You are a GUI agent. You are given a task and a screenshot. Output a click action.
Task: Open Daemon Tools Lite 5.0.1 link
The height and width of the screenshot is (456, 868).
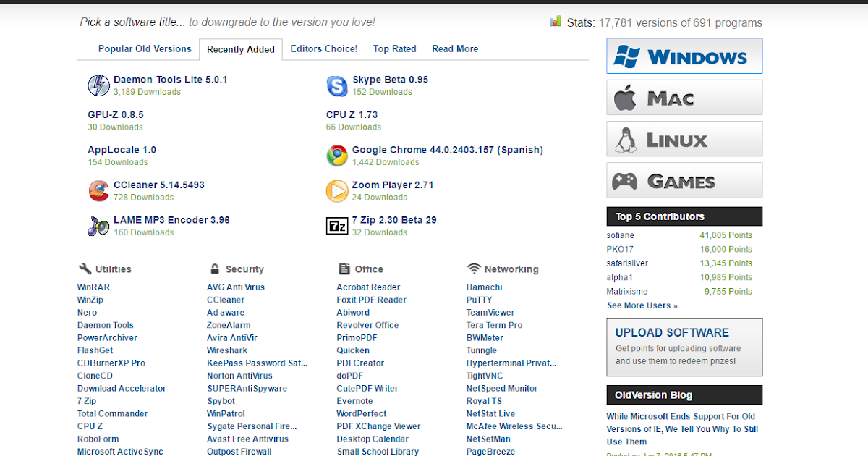[171, 80]
